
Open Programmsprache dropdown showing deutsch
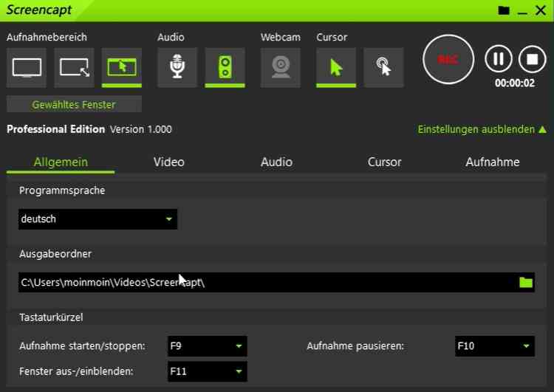click(98, 219)
